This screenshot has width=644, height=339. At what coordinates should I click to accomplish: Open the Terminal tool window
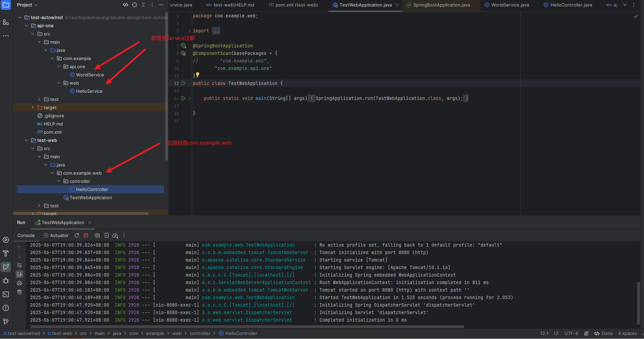(6, 294)
